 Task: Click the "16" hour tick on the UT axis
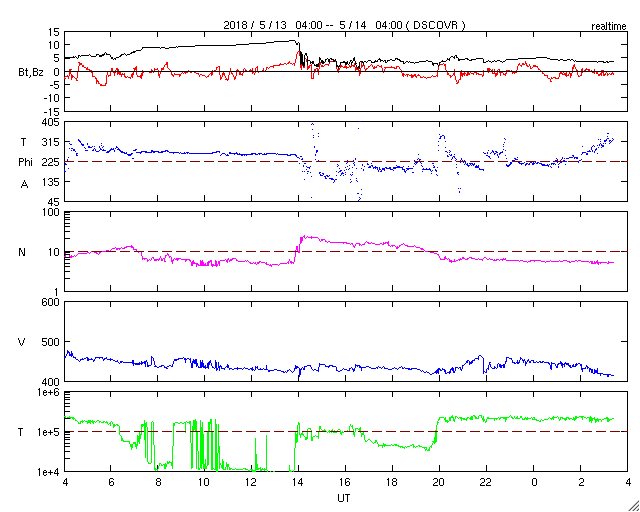[345, 482]
